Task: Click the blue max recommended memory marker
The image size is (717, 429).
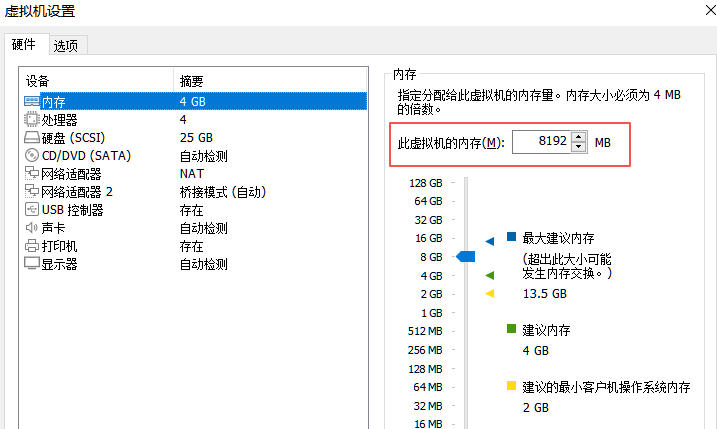Action: click(x=490, y=240)
